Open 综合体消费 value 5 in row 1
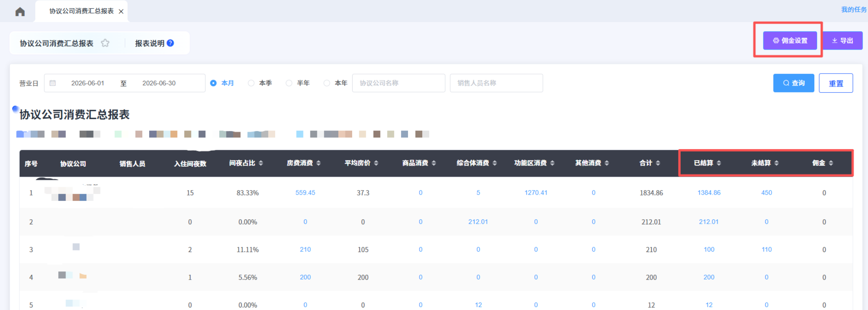 click(478, 193)
